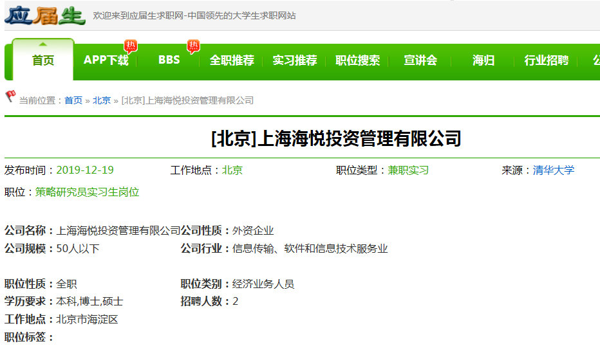Screen dimensions: 600x364
Task: Click the 首页 breadcrumb link
Action: click(73, 100)
